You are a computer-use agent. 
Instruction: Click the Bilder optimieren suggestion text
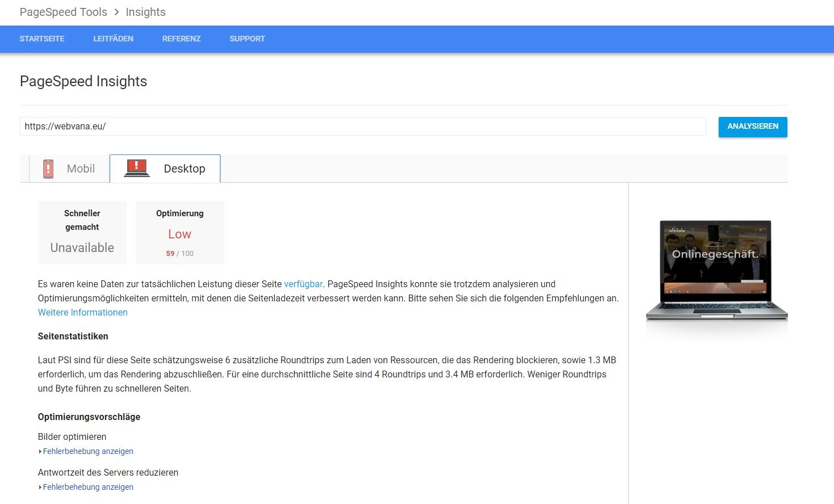point(72,436)
